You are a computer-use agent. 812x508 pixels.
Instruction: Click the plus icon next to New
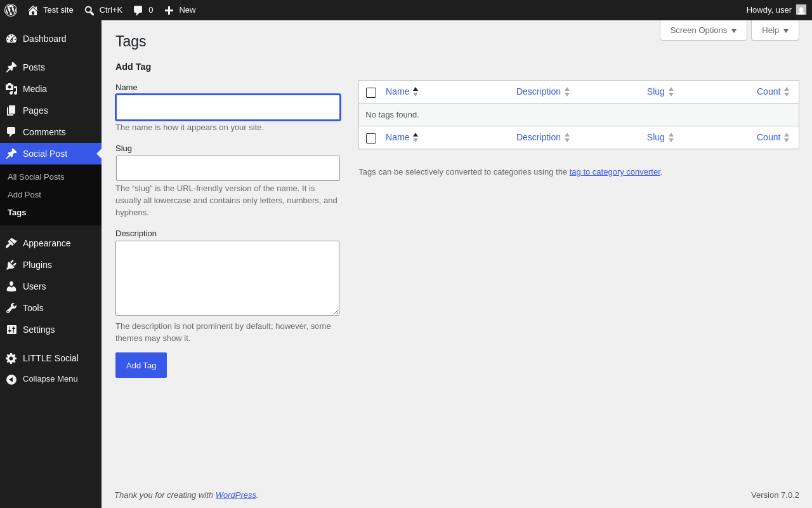169,10
